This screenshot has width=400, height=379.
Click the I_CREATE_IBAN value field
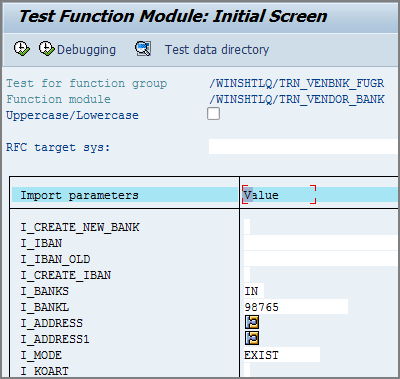point(247,275)
